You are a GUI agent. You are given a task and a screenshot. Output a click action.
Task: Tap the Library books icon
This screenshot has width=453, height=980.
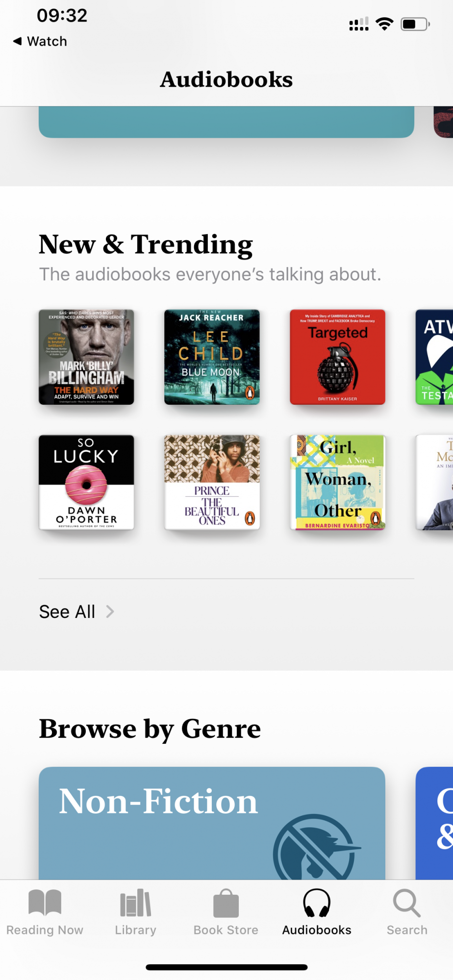coord(136,903)
